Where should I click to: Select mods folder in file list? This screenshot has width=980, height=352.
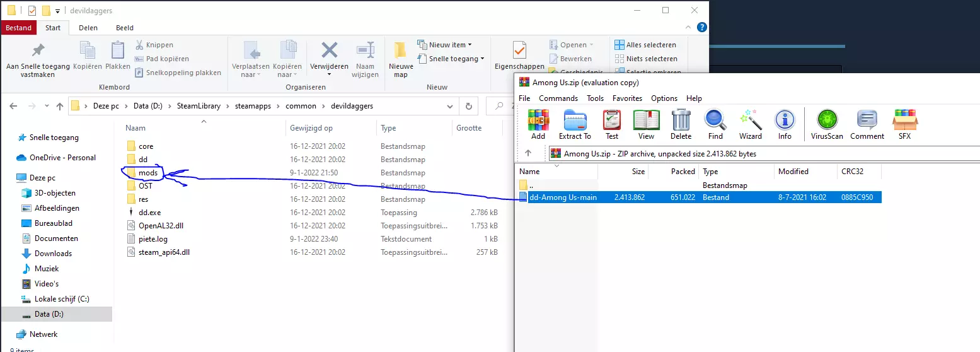(x=148, y=172)
